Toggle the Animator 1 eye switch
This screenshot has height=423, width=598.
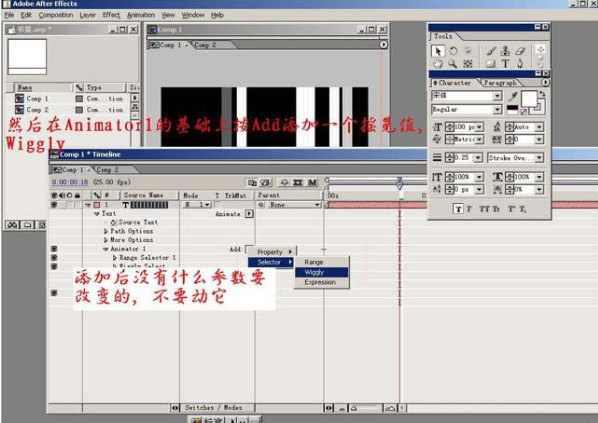point(55,249)
